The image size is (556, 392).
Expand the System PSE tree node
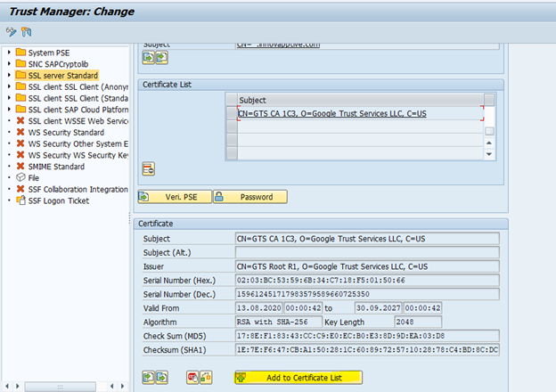(x=9, y=53)
